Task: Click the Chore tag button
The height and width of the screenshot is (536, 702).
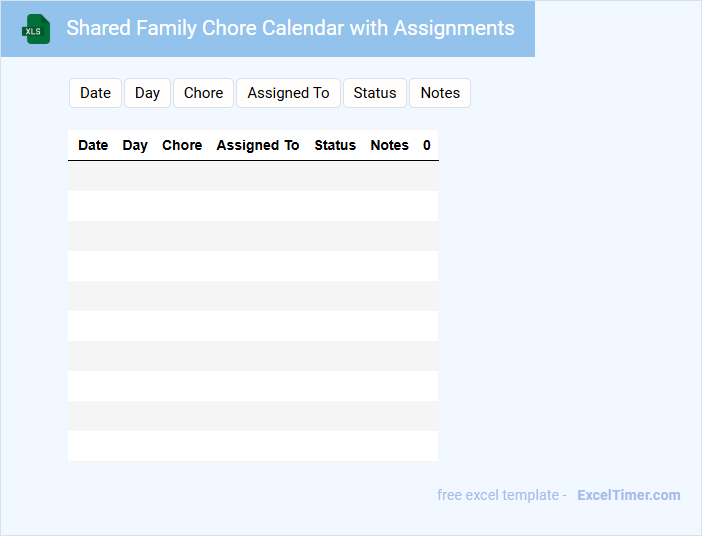Action: (203, 93)
